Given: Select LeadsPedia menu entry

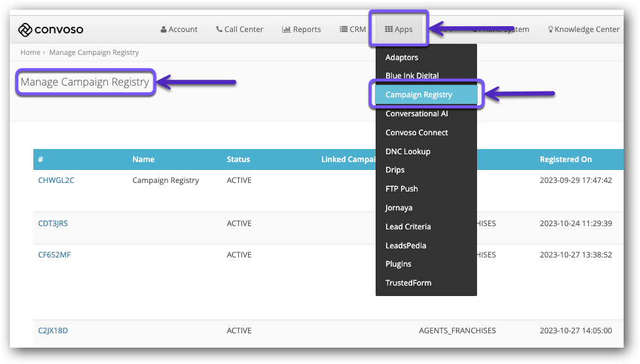Looking at the screenshot, I should [406, 245].
